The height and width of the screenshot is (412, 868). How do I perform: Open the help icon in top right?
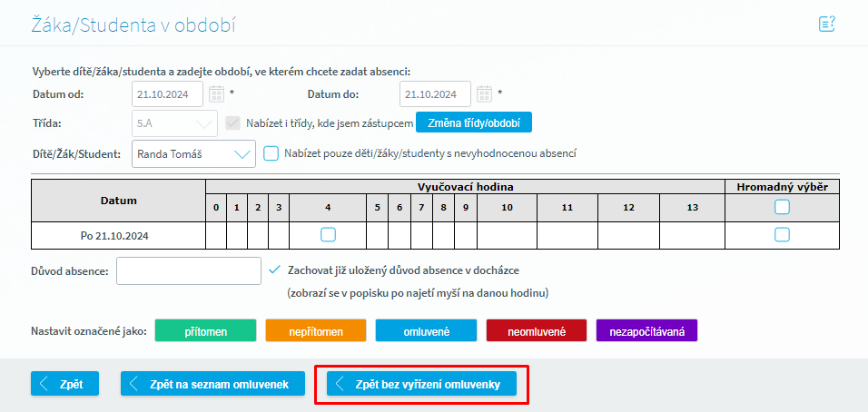[826, 25]
